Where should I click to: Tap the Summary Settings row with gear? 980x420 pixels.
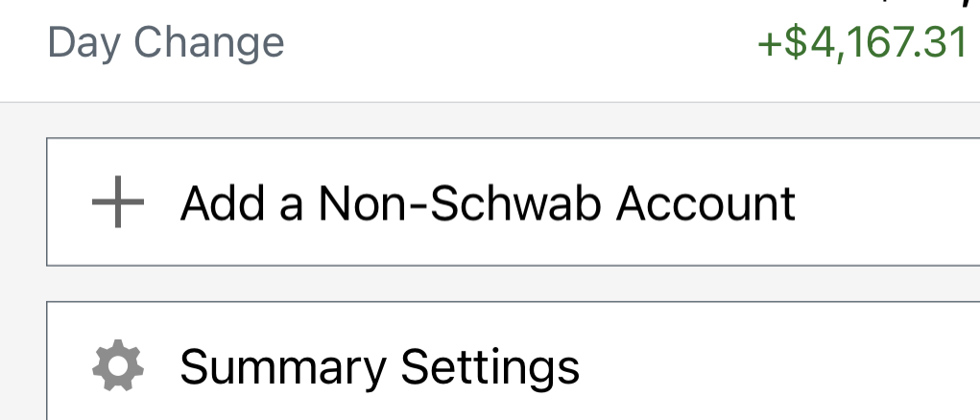(514, 361)
